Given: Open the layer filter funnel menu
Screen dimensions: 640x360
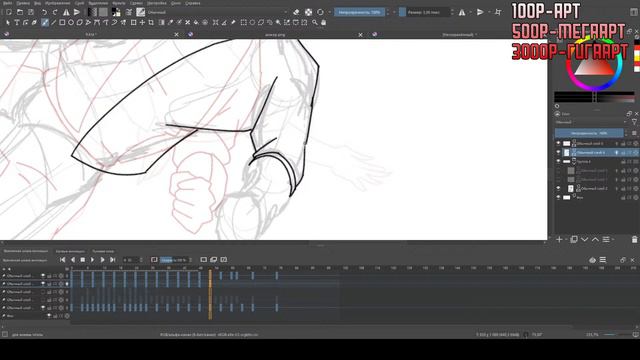Looking at the screenshot, I should [634, 122].
